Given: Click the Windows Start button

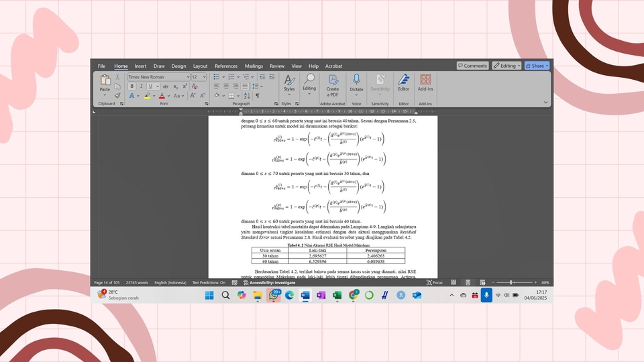Looking at the screenshot, I should click(x=209, y=295).
